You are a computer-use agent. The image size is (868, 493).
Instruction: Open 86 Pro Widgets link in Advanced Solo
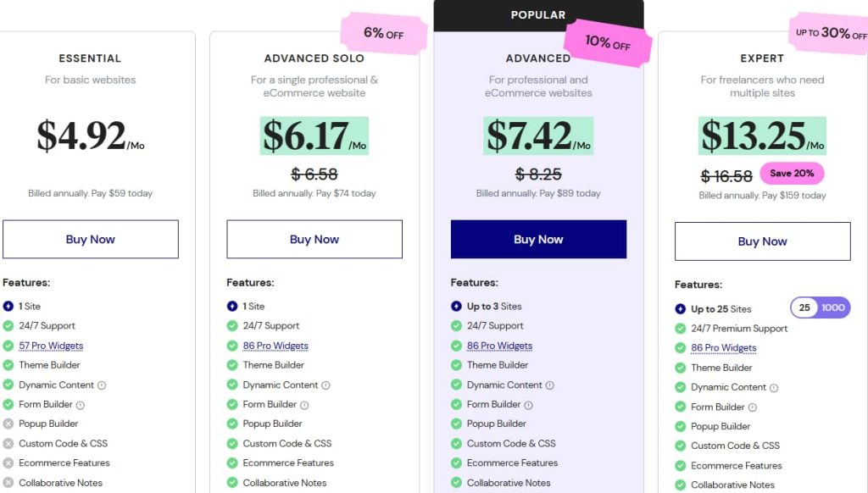275,346
